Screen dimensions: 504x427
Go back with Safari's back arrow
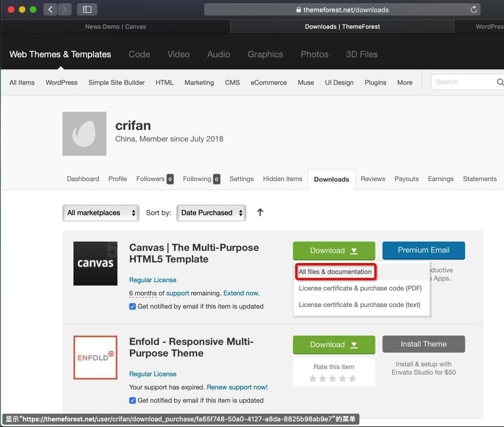pos(51,10)
